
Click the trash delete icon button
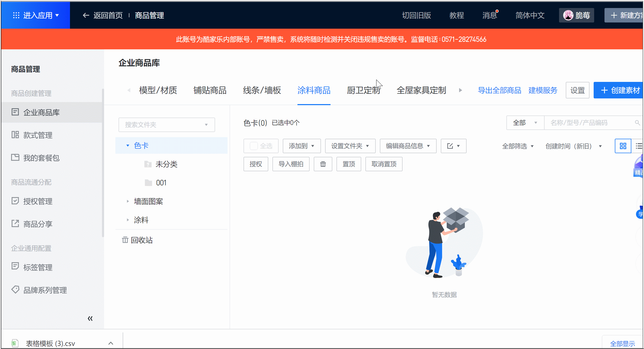323,164
